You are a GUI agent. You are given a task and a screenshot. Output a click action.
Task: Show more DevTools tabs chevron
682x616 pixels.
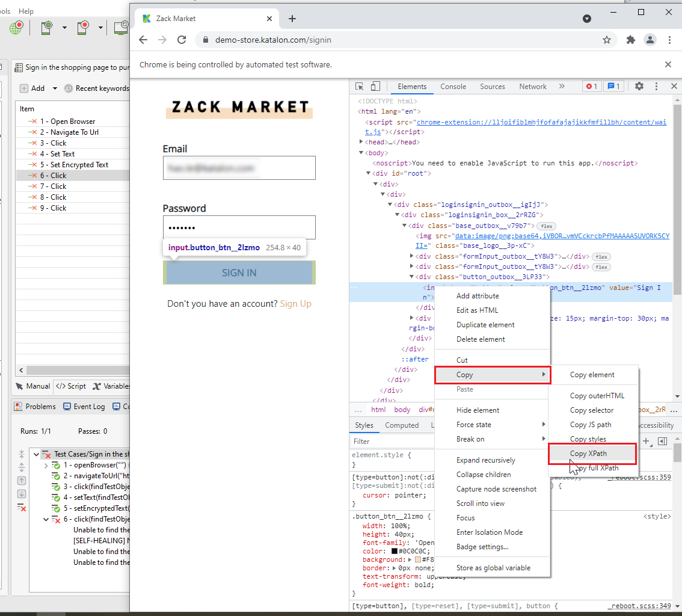[562, 86]
